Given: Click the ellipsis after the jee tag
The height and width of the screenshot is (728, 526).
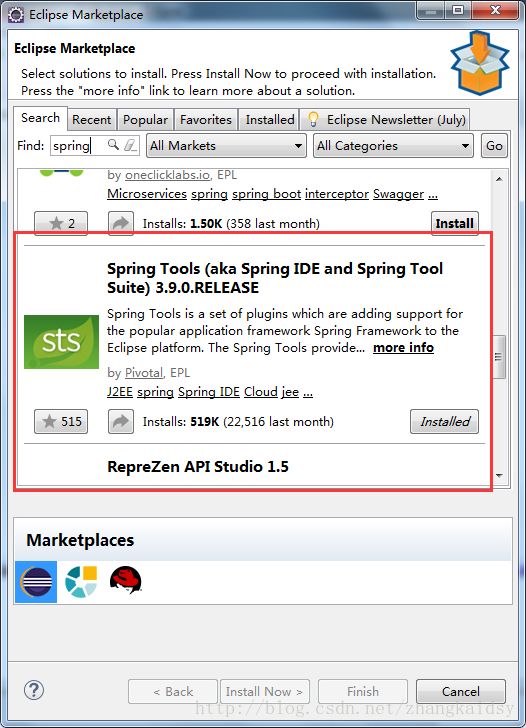Looking at the screenshot, I should [x=308, y=393].
